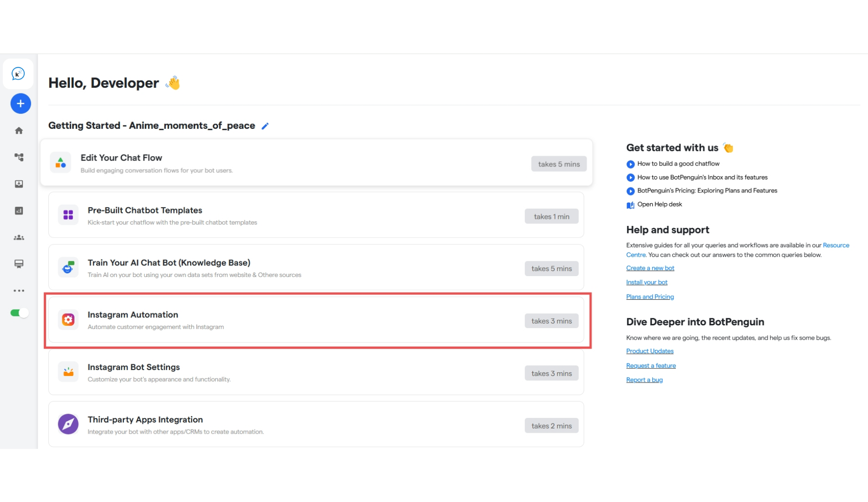Open the analytics chart sidebar icon

(19, 211)
